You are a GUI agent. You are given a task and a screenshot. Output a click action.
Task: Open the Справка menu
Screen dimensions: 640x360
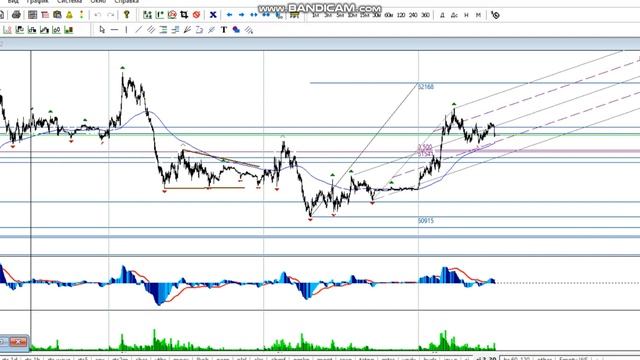tap(127, 2)
